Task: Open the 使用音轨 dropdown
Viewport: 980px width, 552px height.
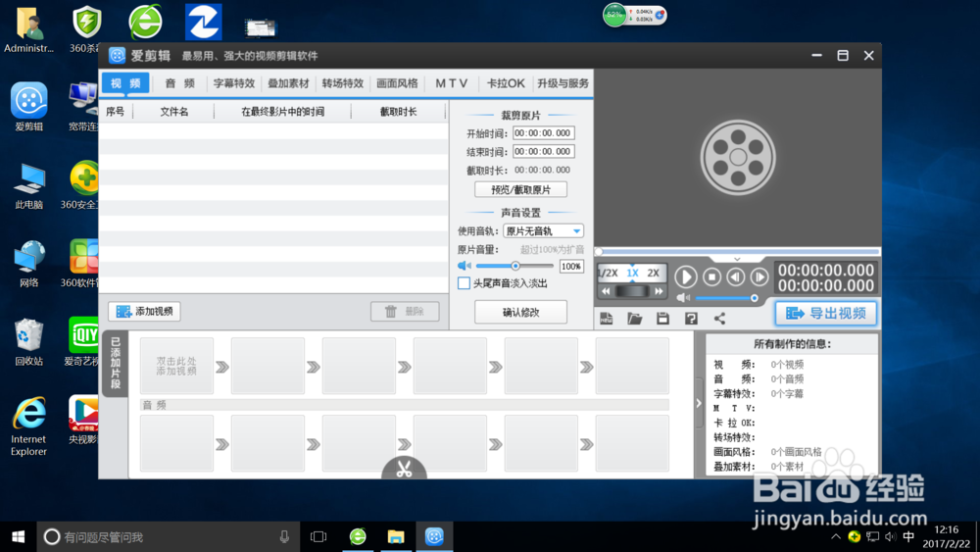Action: point(543,230)
